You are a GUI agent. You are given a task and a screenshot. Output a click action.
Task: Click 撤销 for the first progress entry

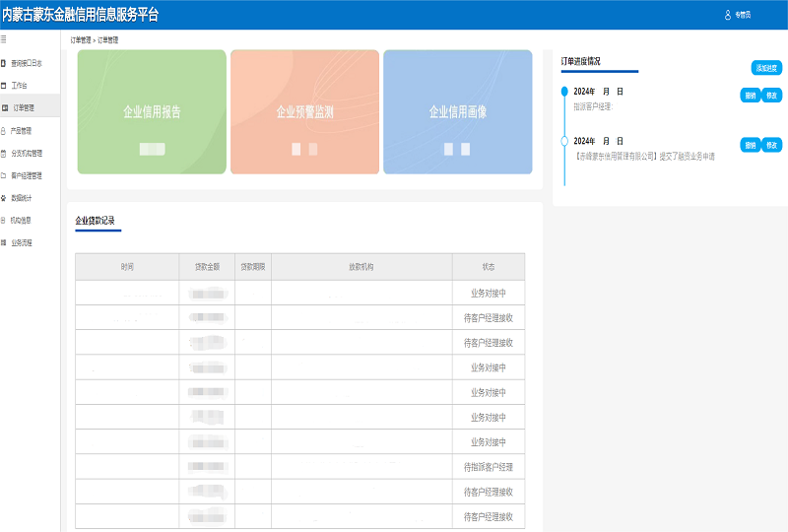[x=750, y=95]
